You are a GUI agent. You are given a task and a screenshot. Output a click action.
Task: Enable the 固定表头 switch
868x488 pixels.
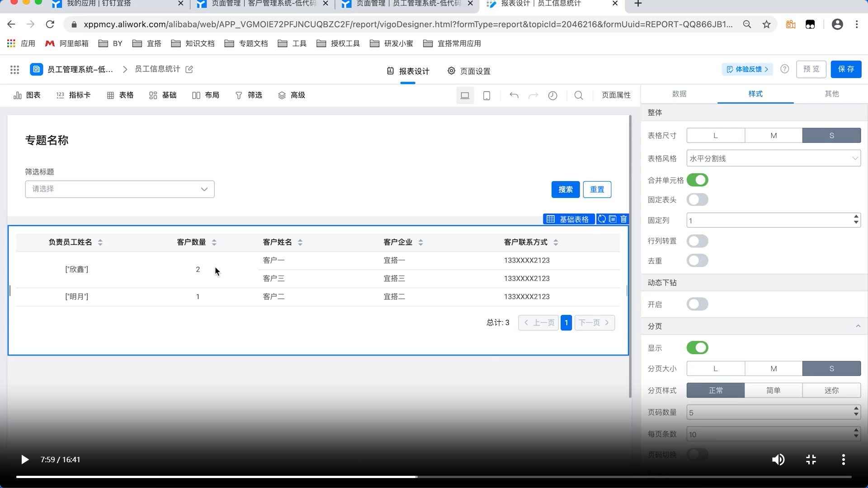[697, 200]
